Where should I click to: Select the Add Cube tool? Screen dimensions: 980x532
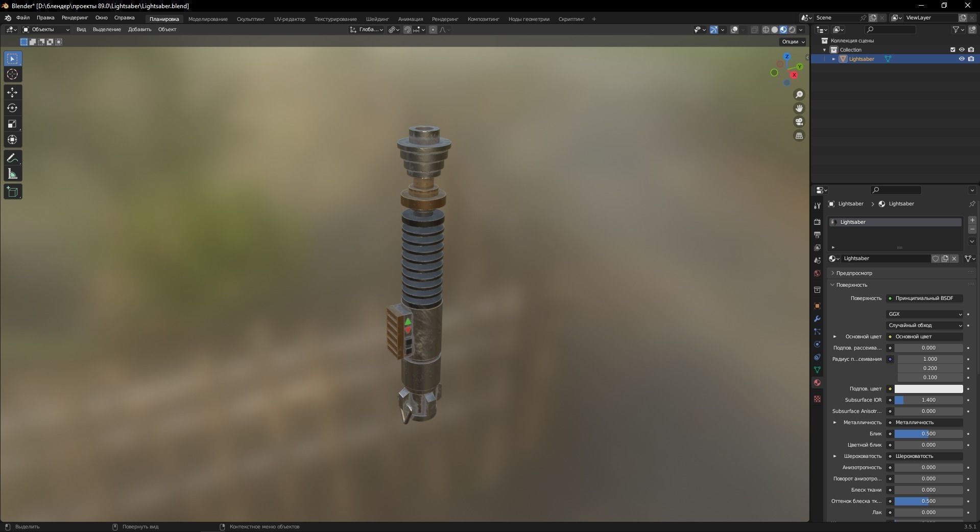pos(12,192)
